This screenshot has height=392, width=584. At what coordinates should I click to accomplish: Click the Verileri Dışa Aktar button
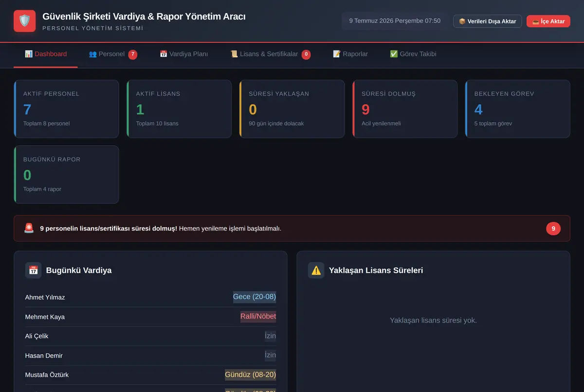[x=487, y=21]
